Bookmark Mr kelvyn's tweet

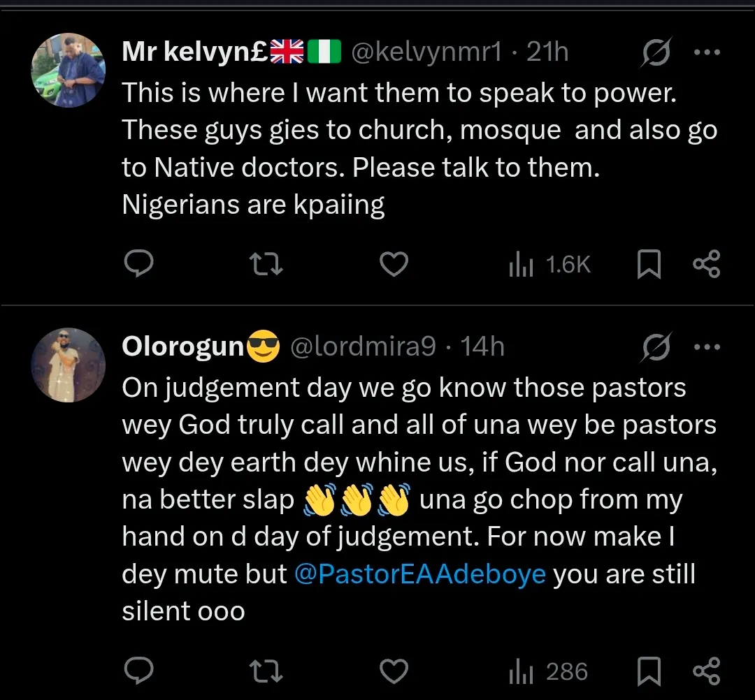(649, 265)
